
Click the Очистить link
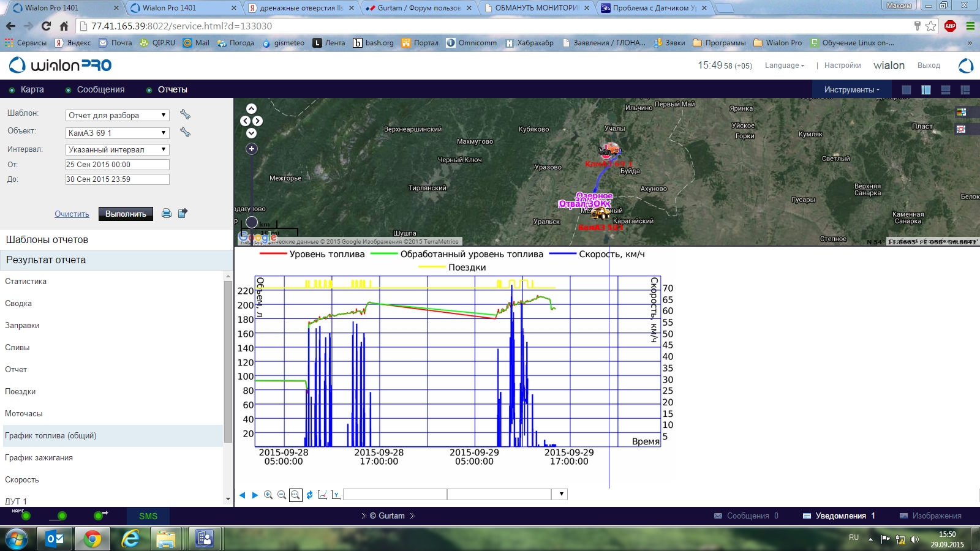(72, 214)
